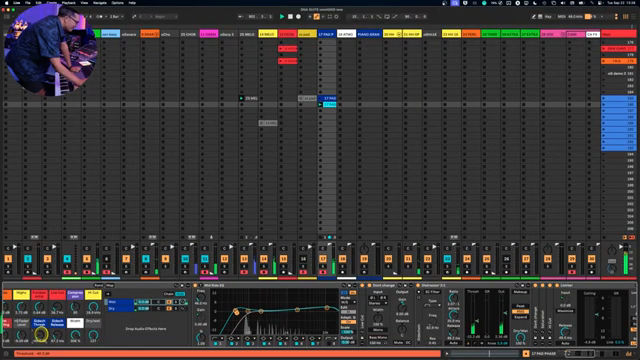This screenshot has height=360, width=640.
Task: Toggle track activator 1
Action: (x=8, y=259)
